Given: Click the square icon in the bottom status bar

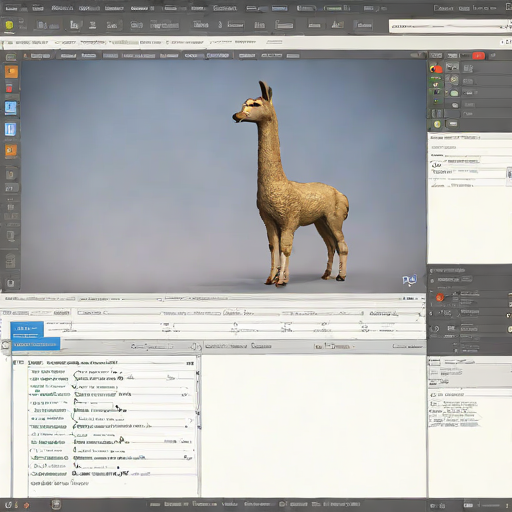Looking at the screenshot, I should tap(56, 505).
